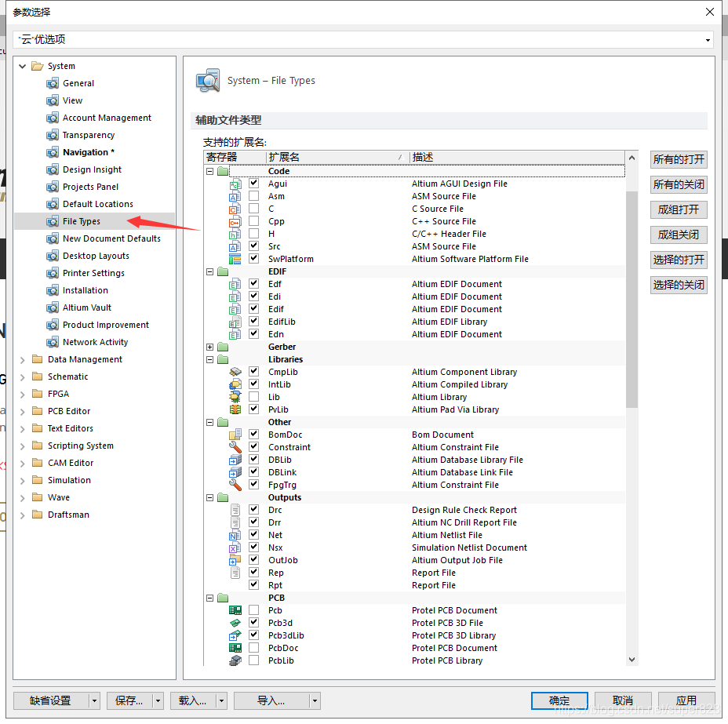Collapse the Outputs group
This screenshot has width=728, height=724.
pyautogui.click(x=210, y=498)
